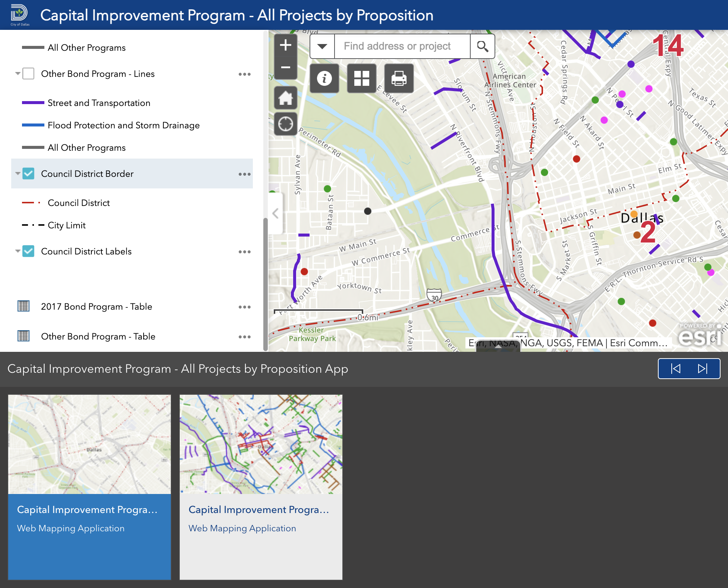The width and height of the screenshot is (728, 588).
Task: Click Flood Protection and Storm Drainage legend entry
Action: tap(123, 125)
